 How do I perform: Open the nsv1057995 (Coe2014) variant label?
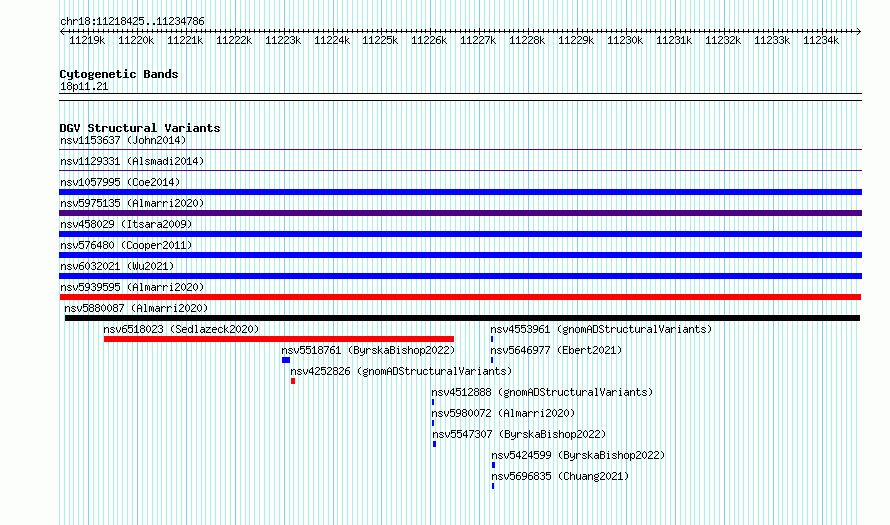click(x=120, y=182)
